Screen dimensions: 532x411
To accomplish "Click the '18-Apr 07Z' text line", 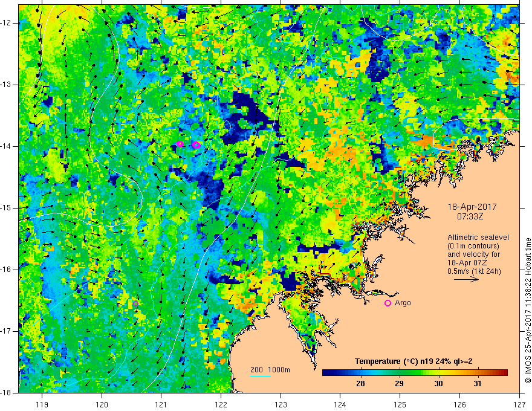I will coord(467,263).
